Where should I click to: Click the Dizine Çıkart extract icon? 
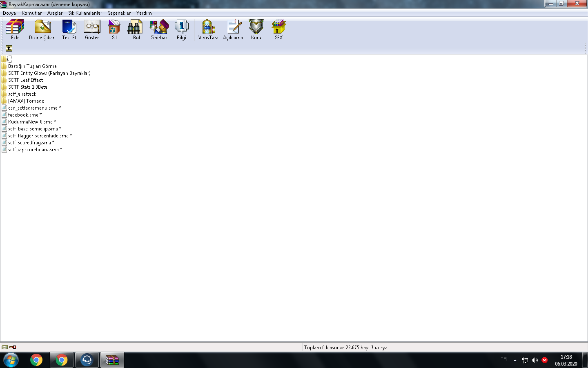click(x=42, y=27)
